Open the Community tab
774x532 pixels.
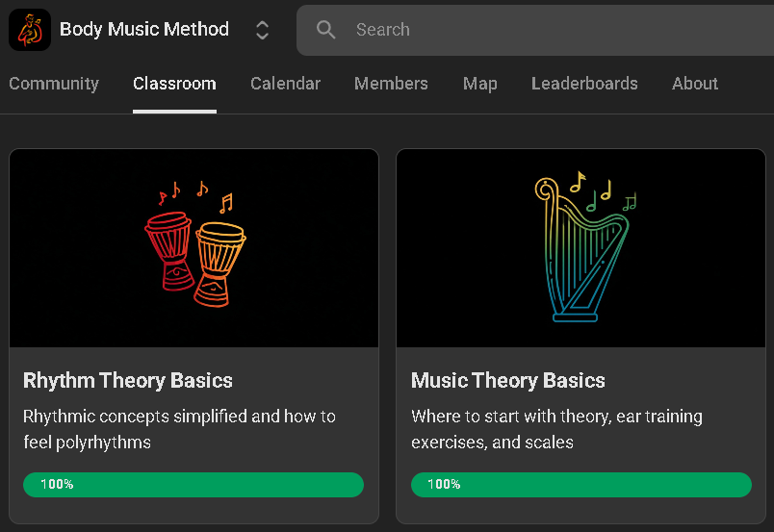(54, 84)
